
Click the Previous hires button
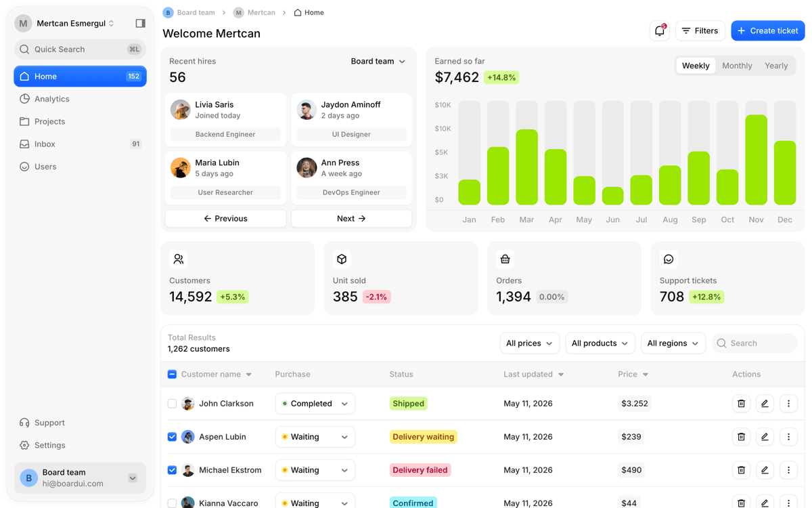tap(225, 219)
